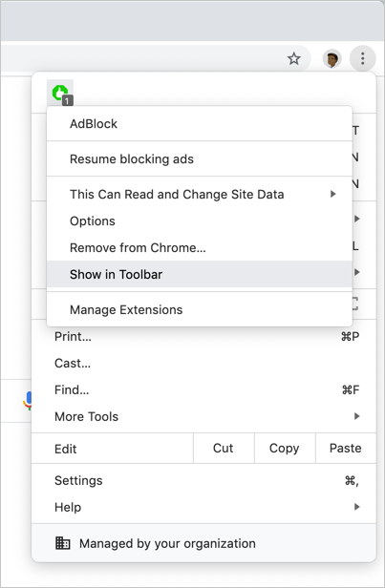This screenshot has width=385, height=588.
Task: Click the organization building icon
Action: (63, 543)
